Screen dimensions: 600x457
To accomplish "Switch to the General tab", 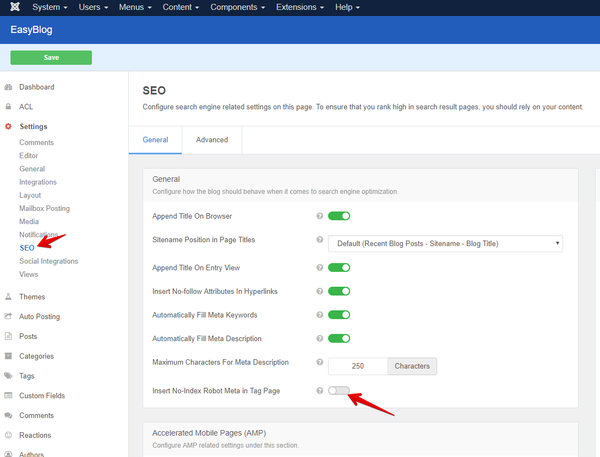I will point(155,140).
